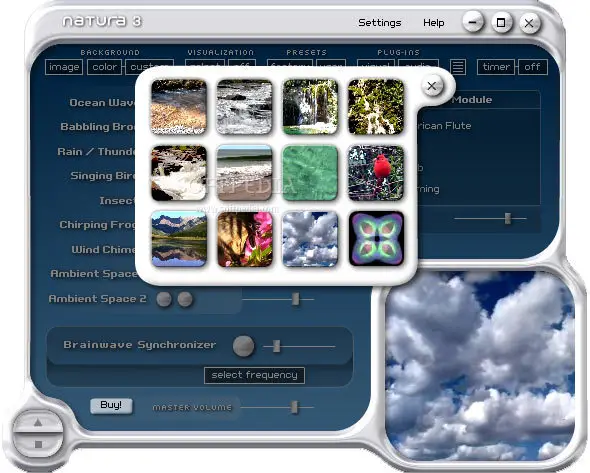Pick the pebble stream shore thumbnail
The height and width of the screenshot is (473, 590).
pos(179,107)
